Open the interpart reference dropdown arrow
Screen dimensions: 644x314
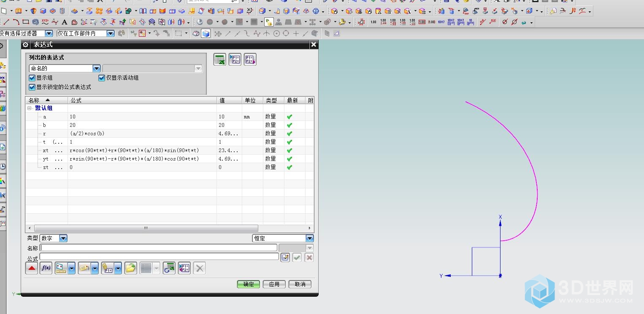[118, 268]
